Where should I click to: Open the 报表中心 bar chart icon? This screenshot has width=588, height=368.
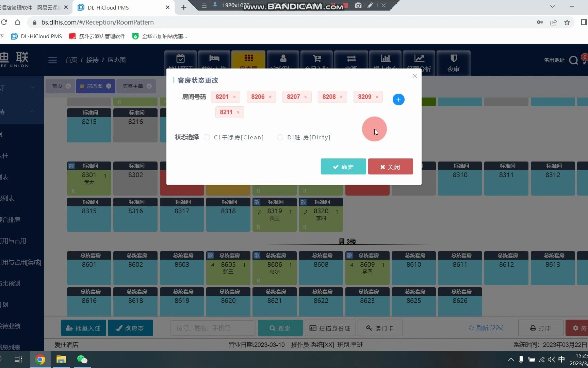pyautogui.click(x=385, y=60)
